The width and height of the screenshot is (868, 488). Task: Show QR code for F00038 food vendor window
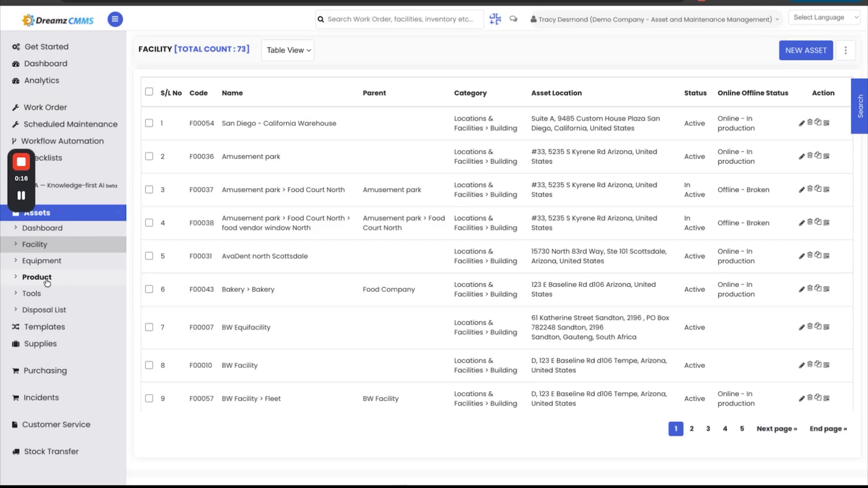click(826, 223)
